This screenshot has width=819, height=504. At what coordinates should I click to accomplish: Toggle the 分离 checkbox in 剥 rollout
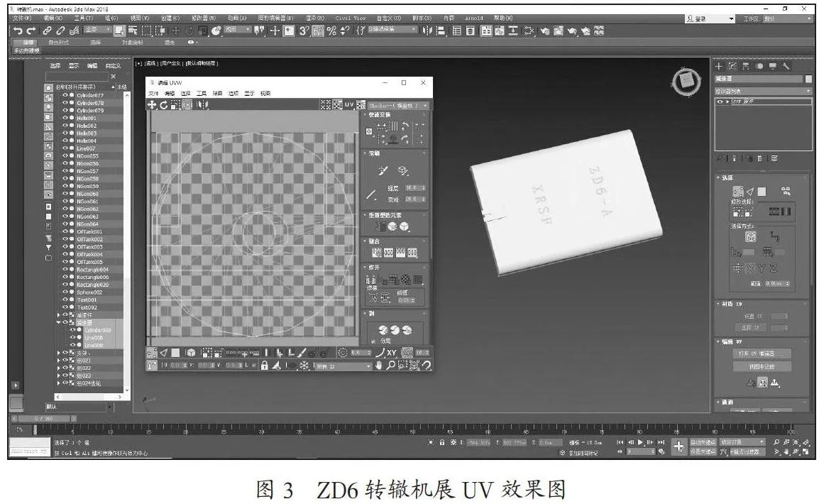[373, 341]
